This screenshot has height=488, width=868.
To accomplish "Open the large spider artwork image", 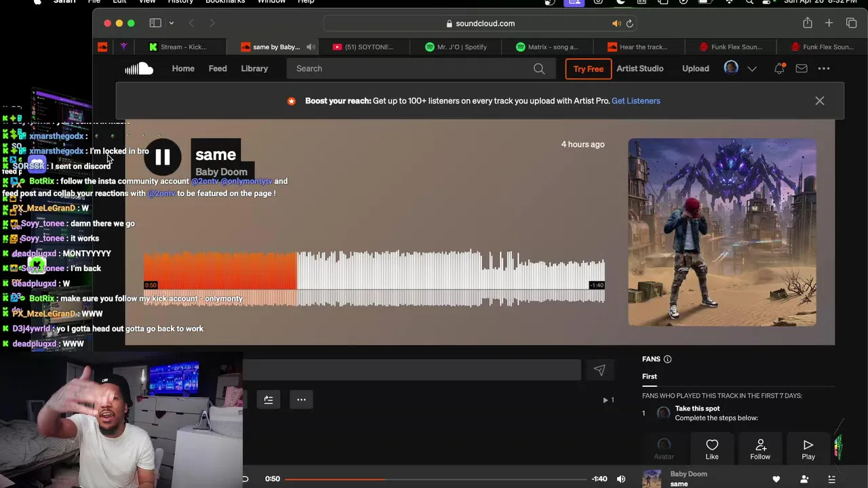I will point(722,232).
